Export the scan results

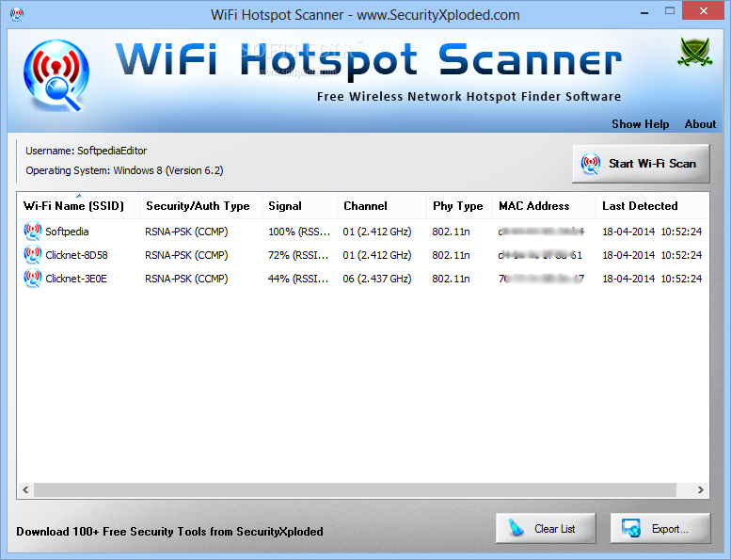coord(660,528)
